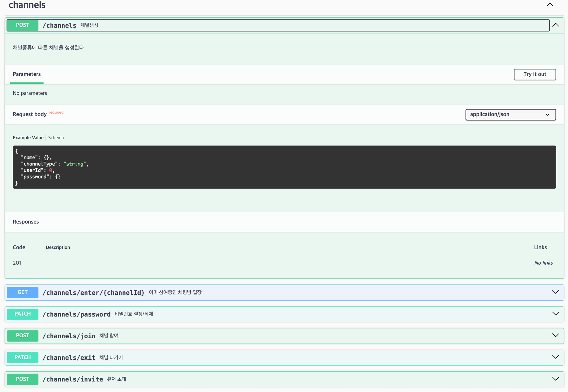Switch to the Schema tab
Viewport: 568px width, 392px height.
[56, 138]
